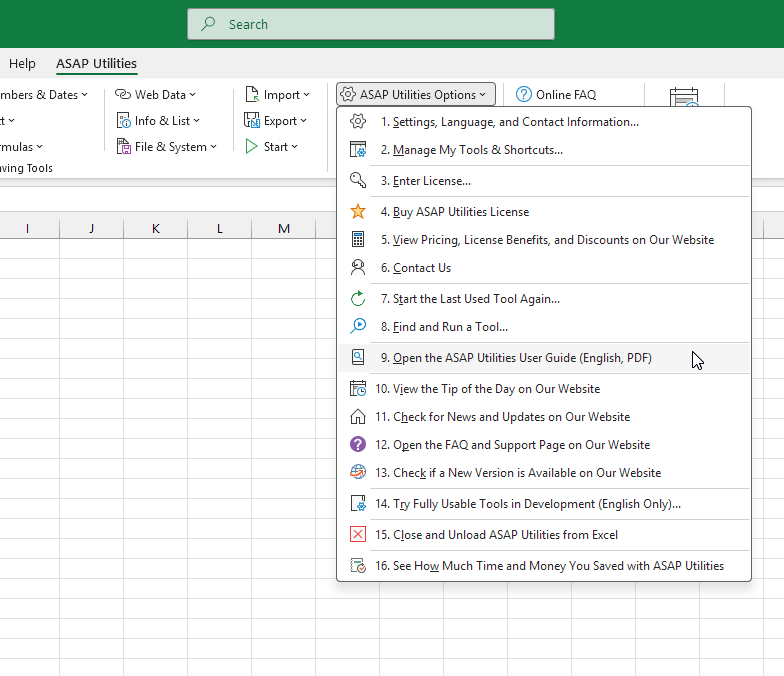This screenshot has width=784, height=676.
Task: Click the calculator icon for View Pricing
Action: click(x=358, y=240)
